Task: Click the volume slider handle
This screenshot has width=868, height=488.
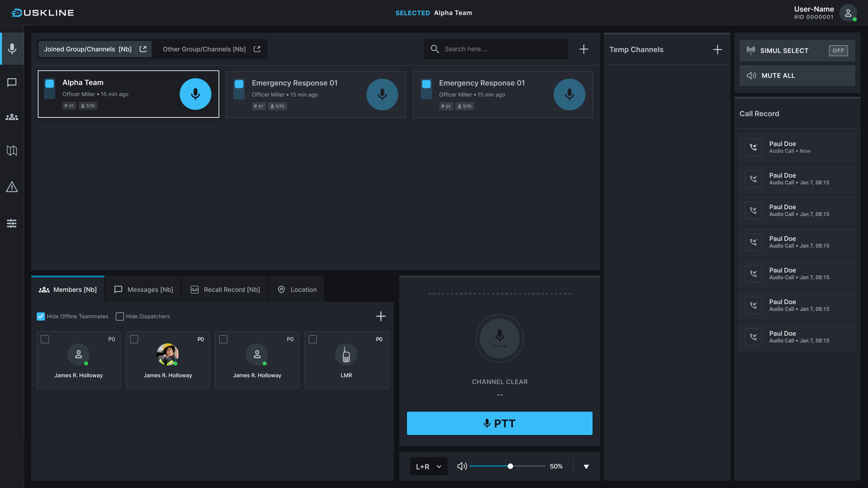Action: (510, 466)
